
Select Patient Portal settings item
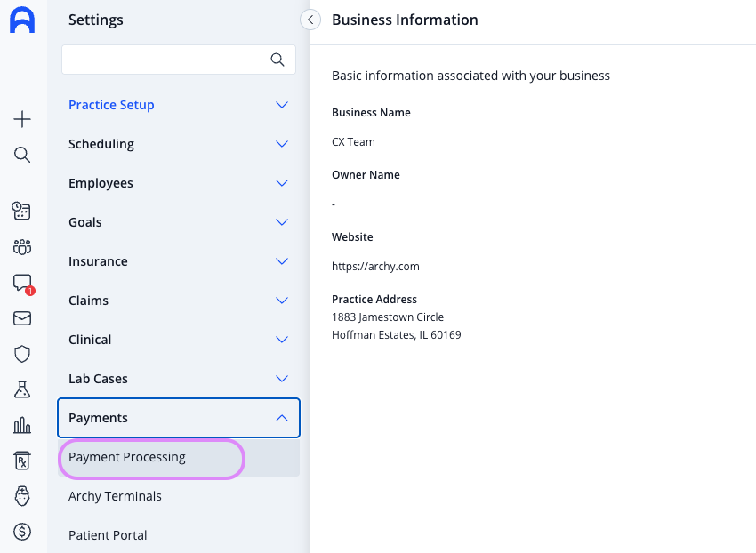tap(179, 535)
